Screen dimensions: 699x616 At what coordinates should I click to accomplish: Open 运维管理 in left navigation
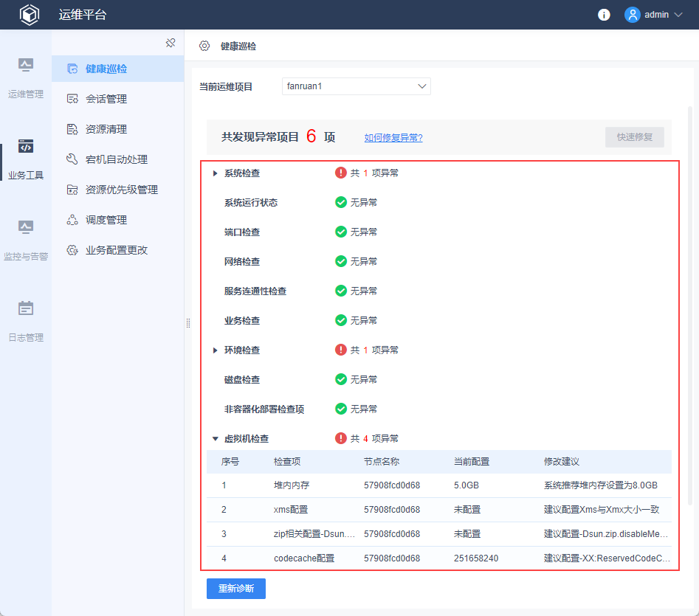pos(26,77)
